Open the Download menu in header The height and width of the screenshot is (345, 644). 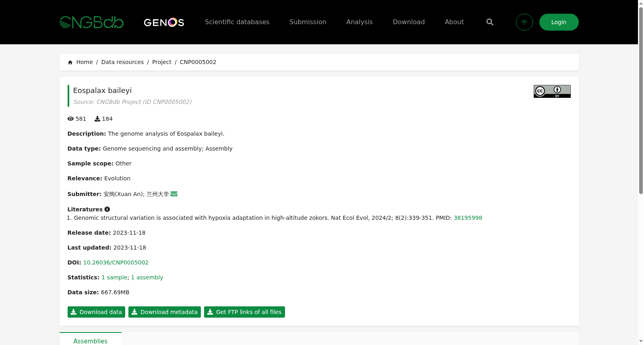(409, 22)
